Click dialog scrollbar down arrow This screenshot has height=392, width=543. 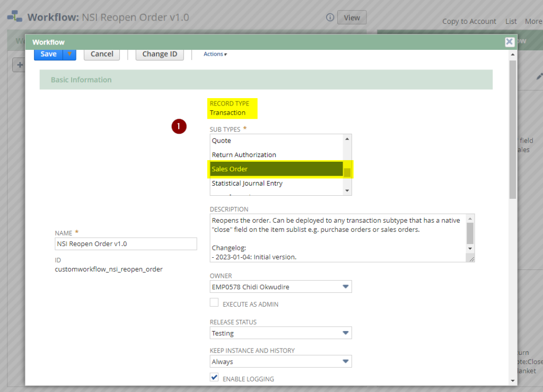pyautogui.click(x=513, y=381)
